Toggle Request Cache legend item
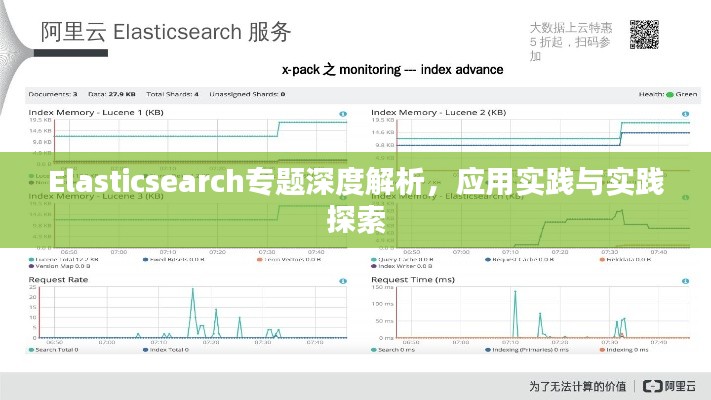The width and height of the screenshot is (711, 400). 519,259
